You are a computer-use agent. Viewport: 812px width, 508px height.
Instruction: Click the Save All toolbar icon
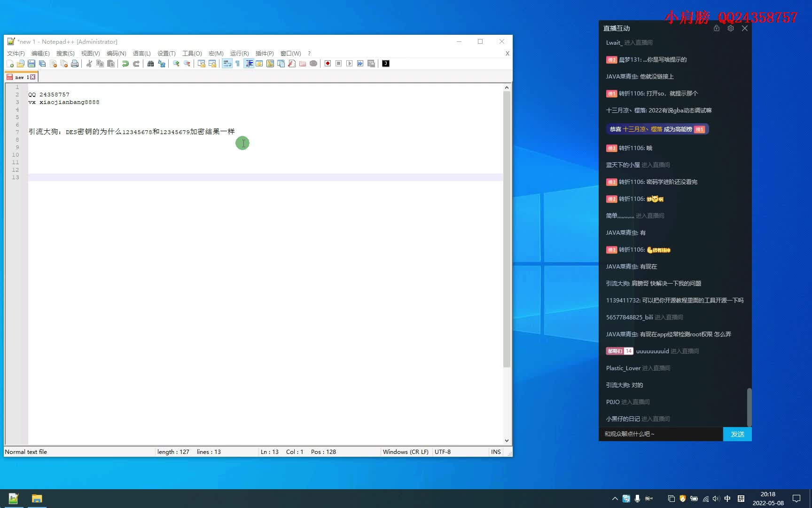42,63
